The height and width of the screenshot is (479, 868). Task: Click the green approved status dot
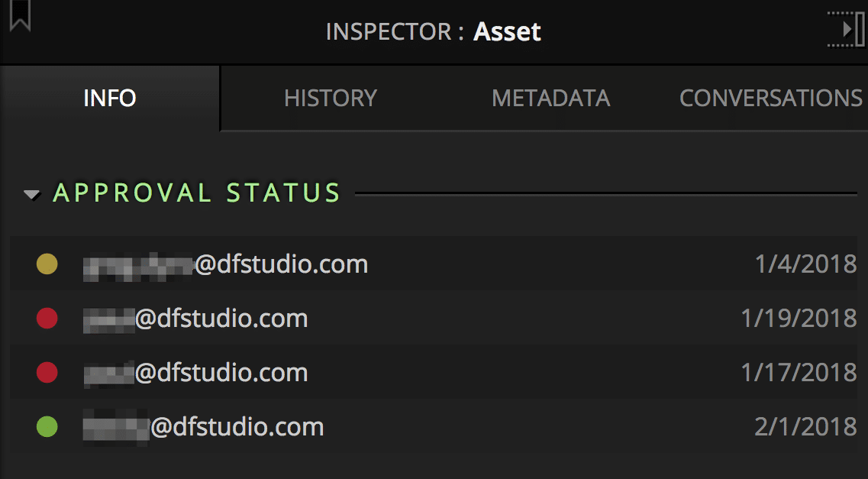tap(47, 426)
